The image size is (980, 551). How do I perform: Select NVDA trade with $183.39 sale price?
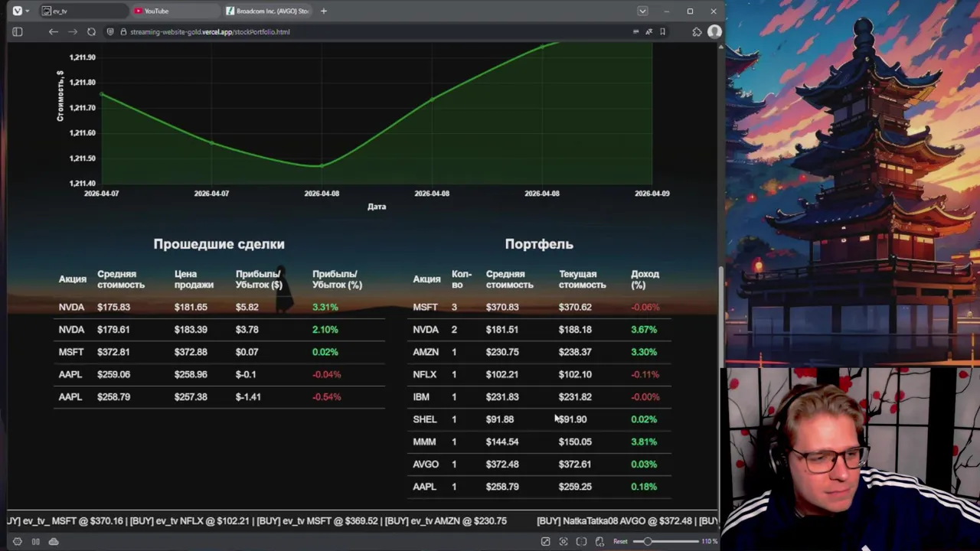pyautogui.click(x=219, y=329)
